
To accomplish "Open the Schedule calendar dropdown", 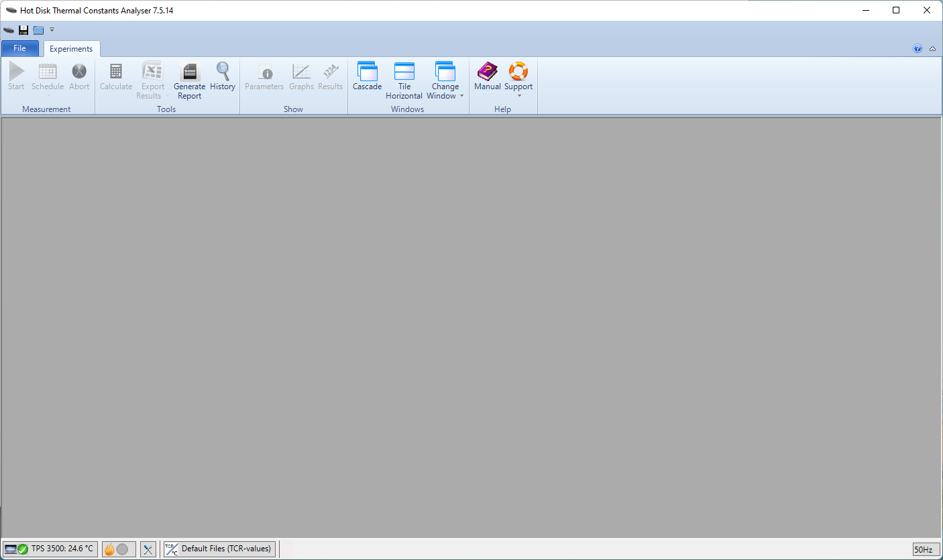I will point(48,80).
